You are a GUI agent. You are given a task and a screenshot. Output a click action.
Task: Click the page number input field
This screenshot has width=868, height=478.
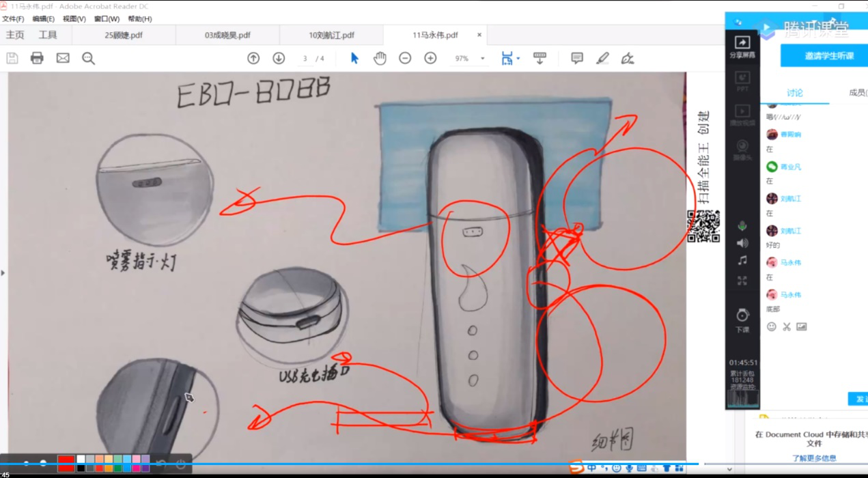pyautogui.click(x=306, y=59)
